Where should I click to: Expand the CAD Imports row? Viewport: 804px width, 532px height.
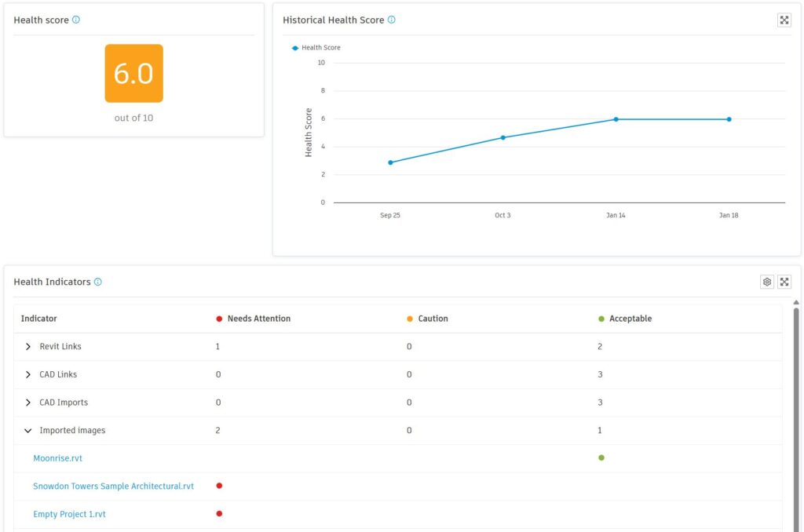point(28,402)
